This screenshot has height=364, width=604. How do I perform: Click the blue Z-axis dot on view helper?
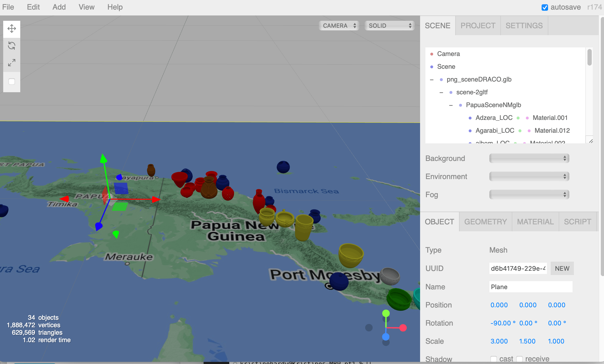tap(386, 337)
